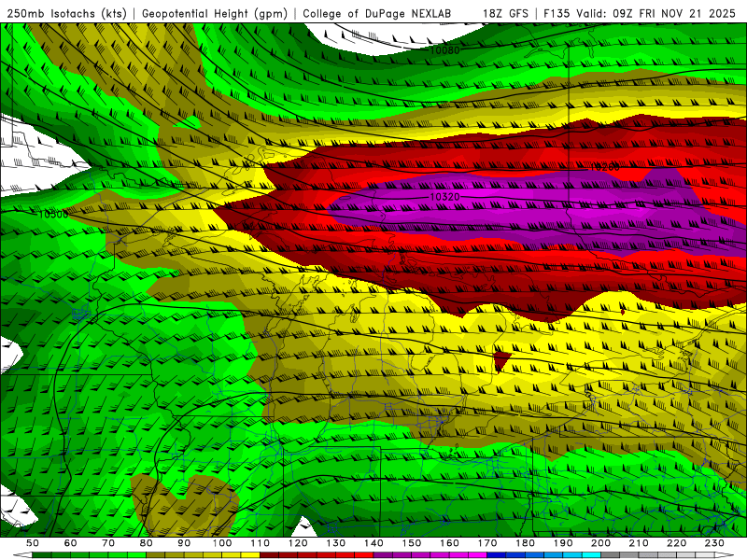Screen dimensions: 747x560
Task: Click the 170 value on the color scale
Action: 486,543
